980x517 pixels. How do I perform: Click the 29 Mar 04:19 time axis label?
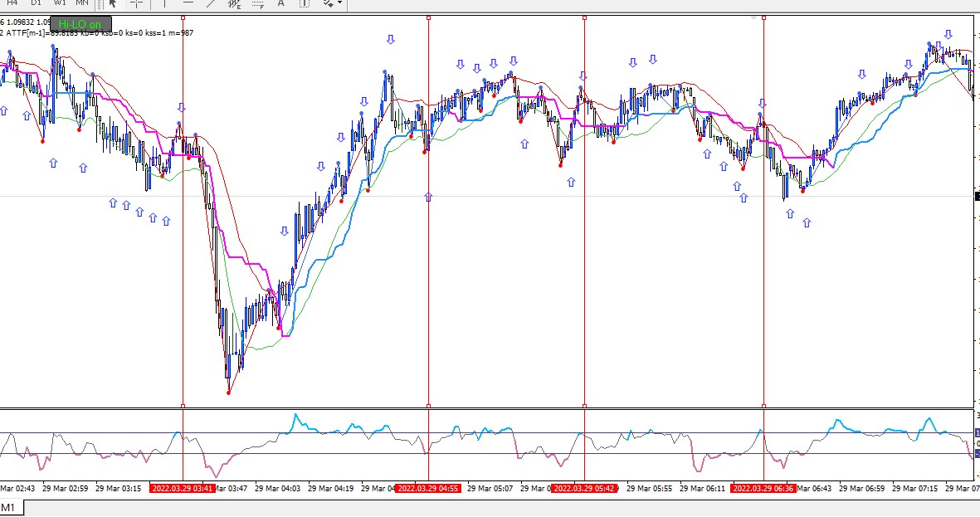coord(330,488)
